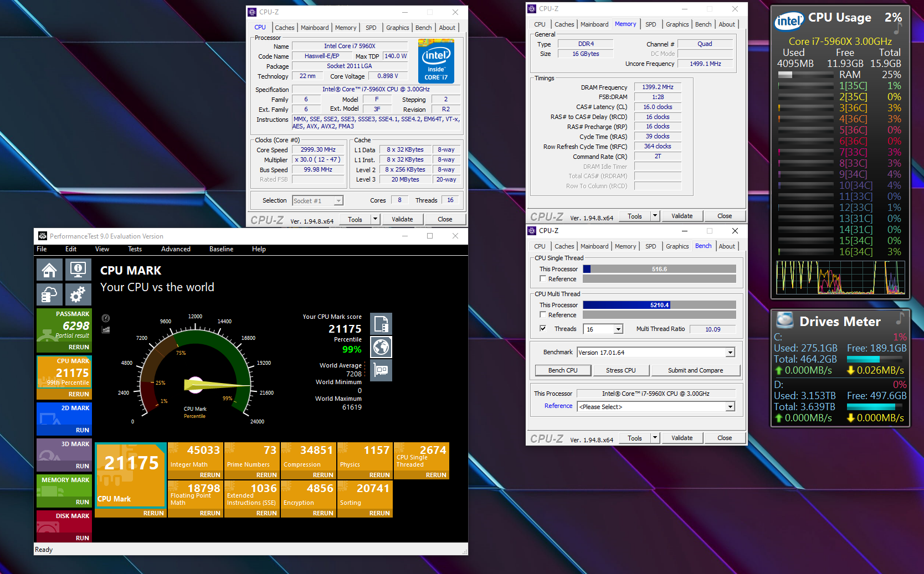Screen dimensions: 924x574
Task: Open the Benchmark Version 17.01.64 dropdown
Action: click(x=730, y=353)
